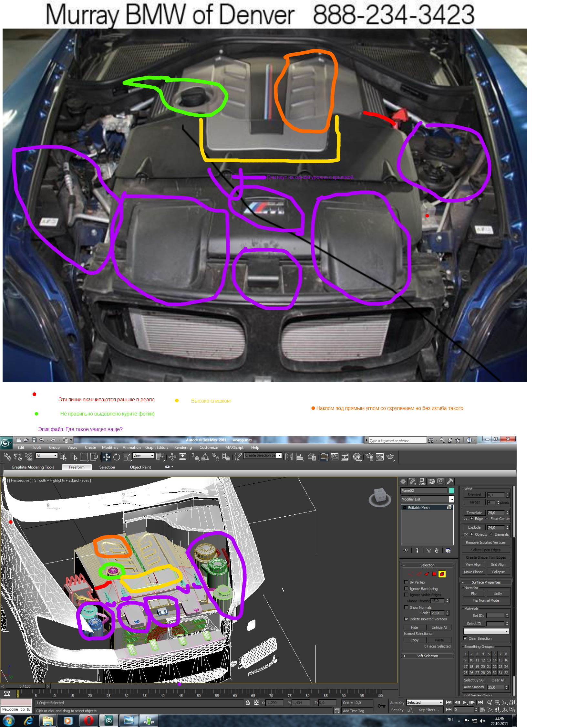Screen dimensions: 588x727
Task: Click the Pin Stack icon
Action: coord(406,550)
